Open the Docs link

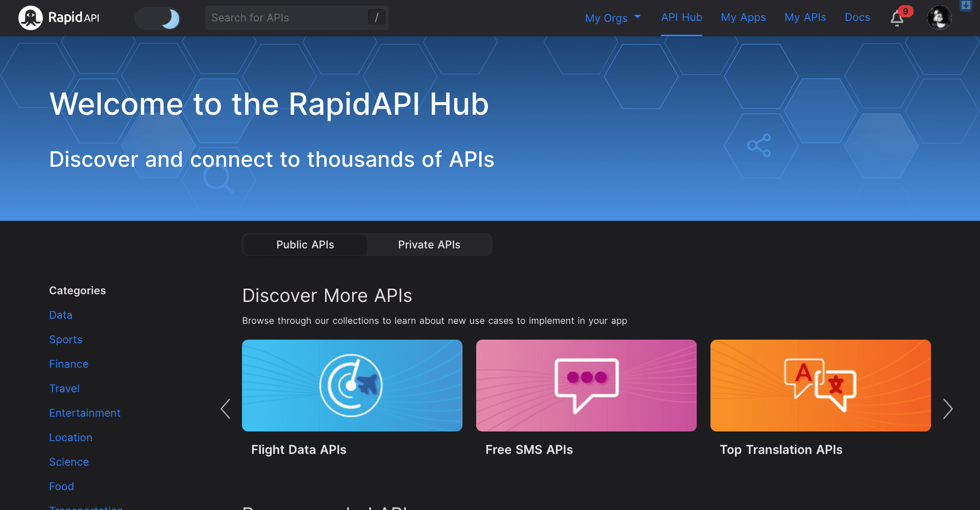[x=857, y=17]
